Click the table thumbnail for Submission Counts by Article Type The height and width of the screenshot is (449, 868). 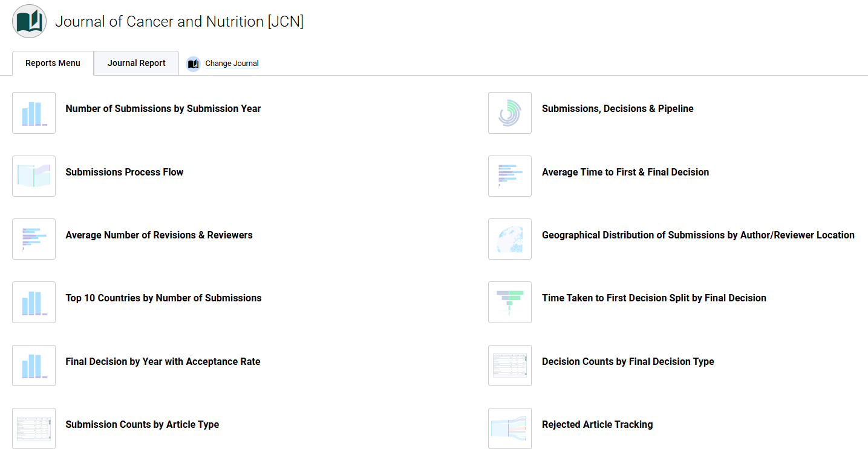pyautogui.click(x=34, y=428)
